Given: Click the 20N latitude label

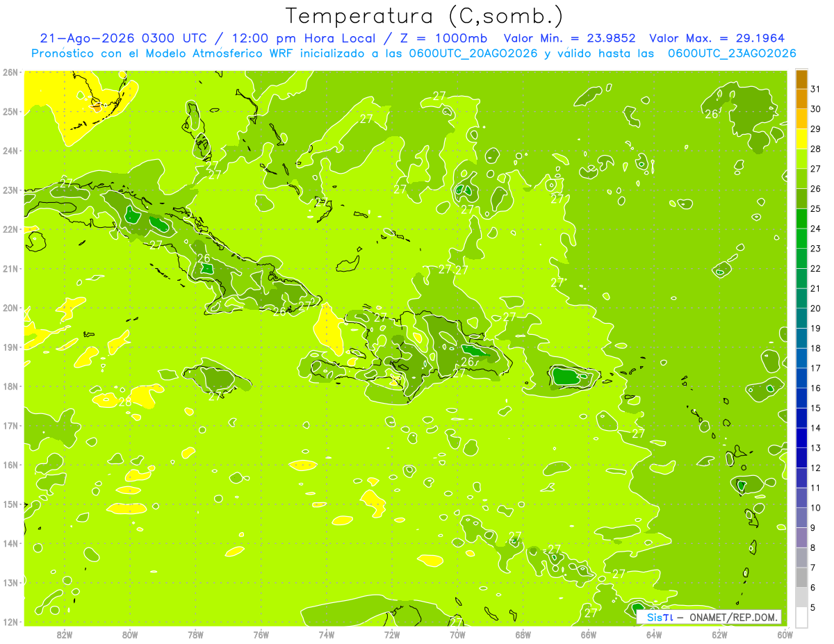Looking at the screenshot, I should click(10, 308).
